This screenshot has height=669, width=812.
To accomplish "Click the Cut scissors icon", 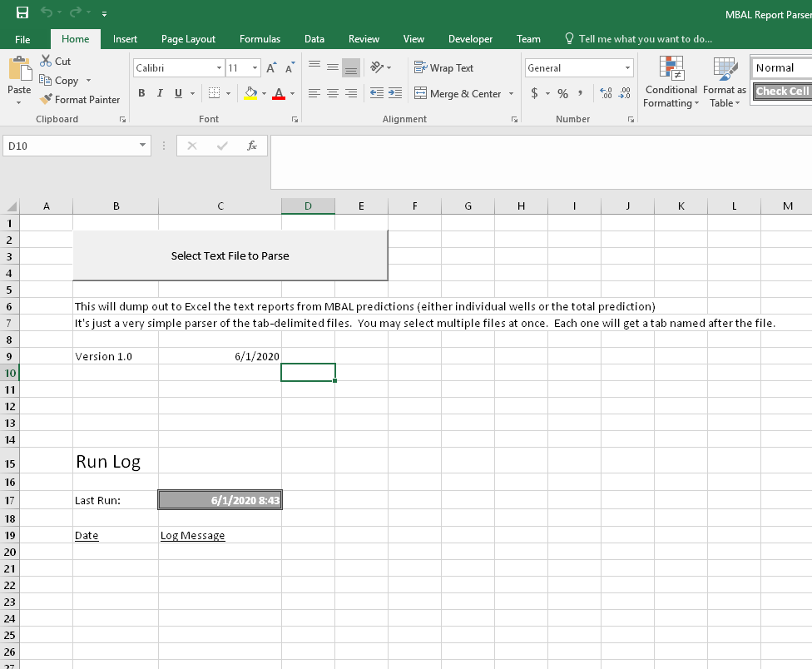I will click(x=47, y=62).
